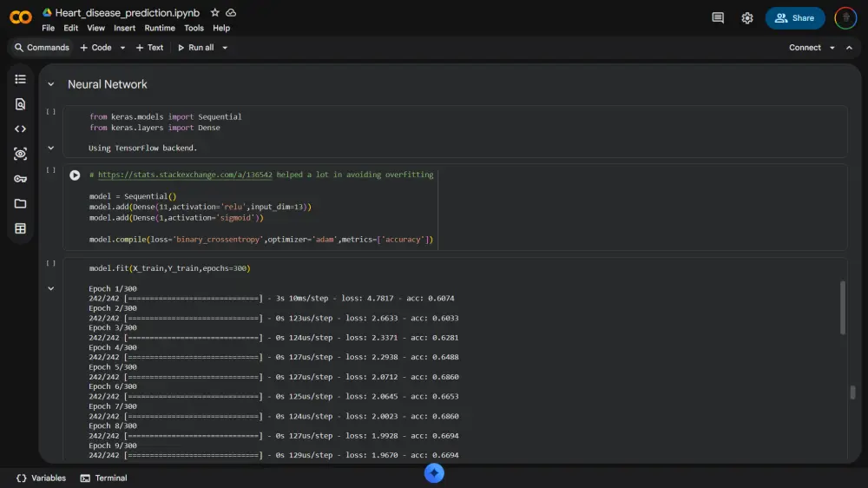The width and height of the screenshot is (868, 488).
Task: Click the imports cell execution bracket
Action: [51, 112]
